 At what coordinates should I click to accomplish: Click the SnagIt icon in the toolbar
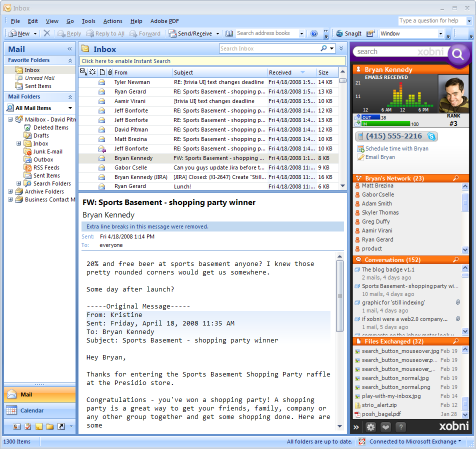340,33
